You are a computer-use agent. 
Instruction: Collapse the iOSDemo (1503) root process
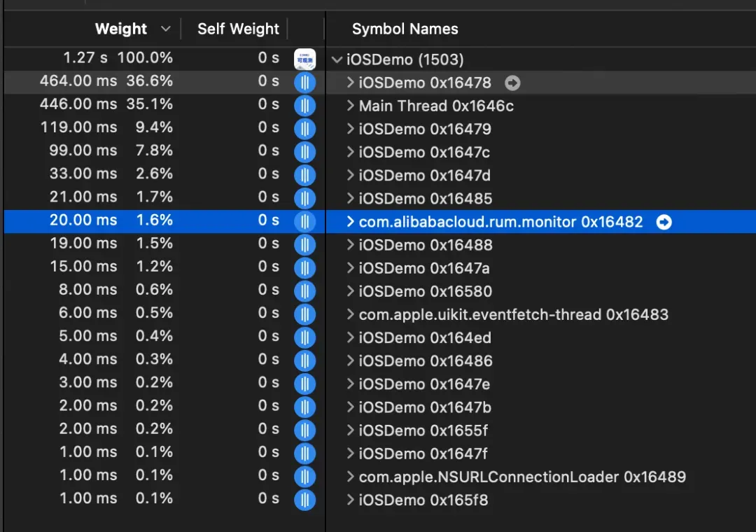[337, 59]
